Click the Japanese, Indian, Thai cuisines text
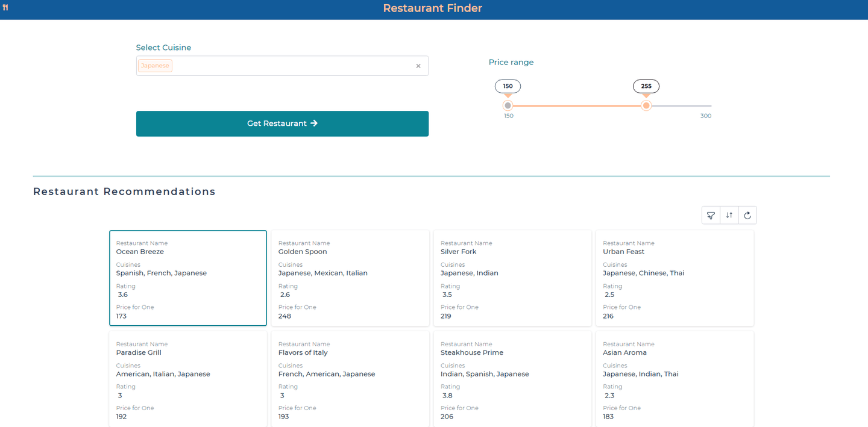 pyautogui.click(x=641, y=374)
